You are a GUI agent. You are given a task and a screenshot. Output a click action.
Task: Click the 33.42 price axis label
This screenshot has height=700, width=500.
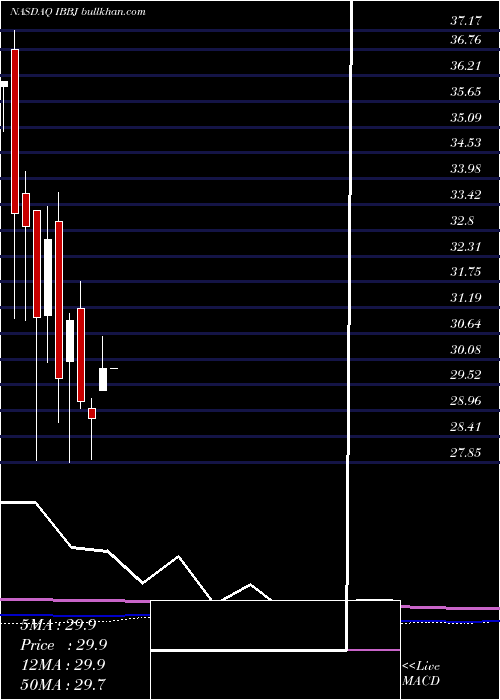tap(466, 195)
